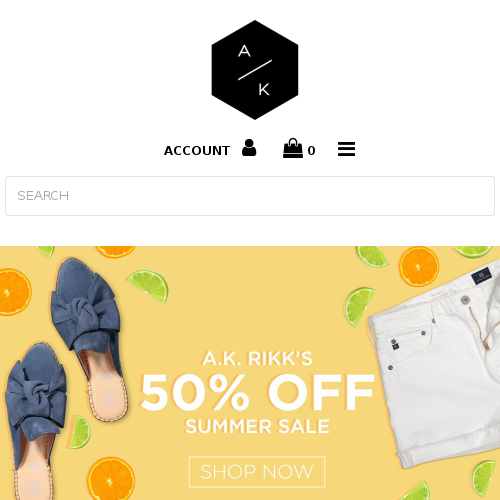Select the upper blue bow mule shoe
Image resolution: width=500 pixels, height=500 pixels.
(89, 337)
